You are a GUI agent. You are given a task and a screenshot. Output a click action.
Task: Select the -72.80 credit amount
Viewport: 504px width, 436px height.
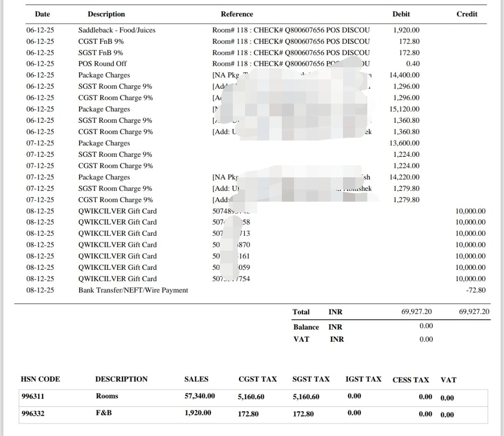476,290
